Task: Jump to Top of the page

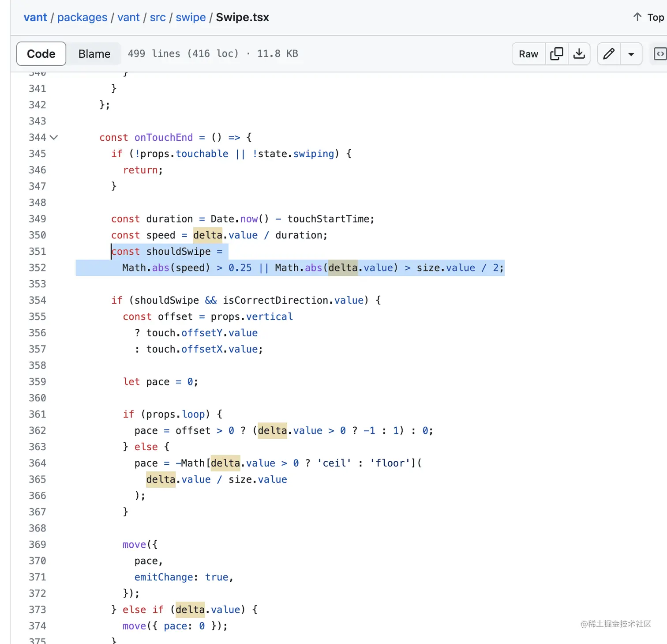Action: [649, 17]
